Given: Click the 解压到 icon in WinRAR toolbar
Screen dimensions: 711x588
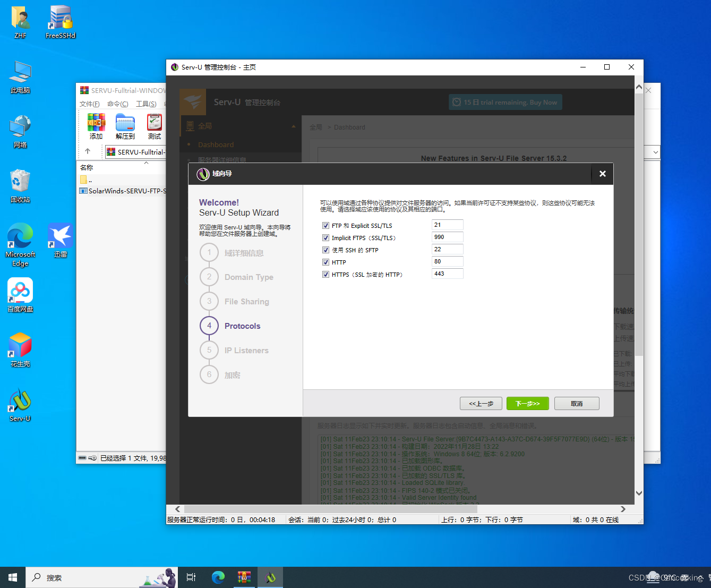Looking at the screenshot, I should [125, 126].
